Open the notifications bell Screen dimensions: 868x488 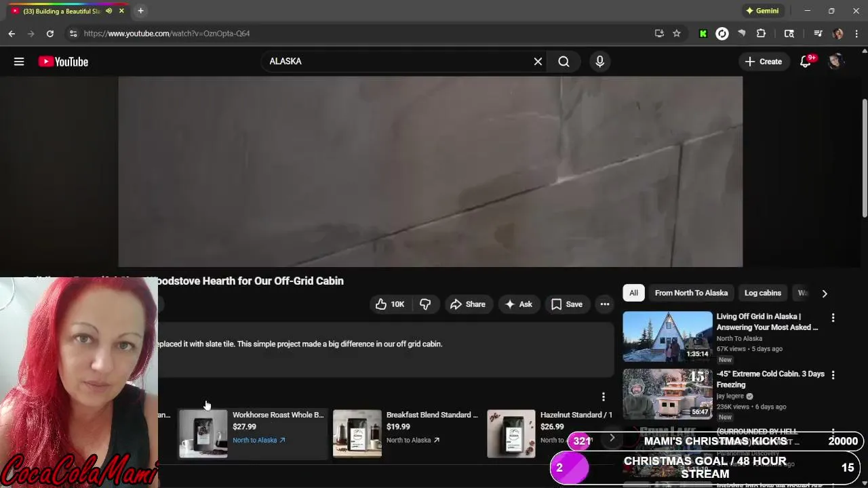pos(806,62)
